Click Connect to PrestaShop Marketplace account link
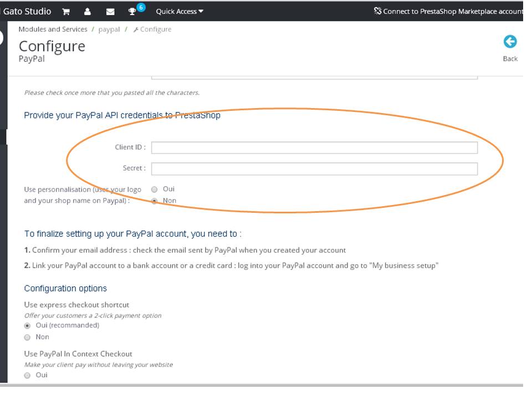This screenshot has width=532, height=399. (x=453, y=12)
